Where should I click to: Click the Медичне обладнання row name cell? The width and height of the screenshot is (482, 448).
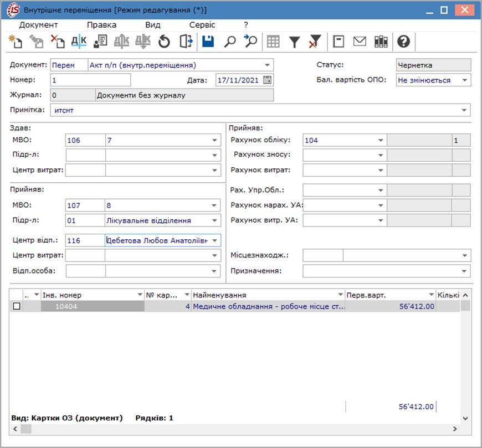coord(268,306)
